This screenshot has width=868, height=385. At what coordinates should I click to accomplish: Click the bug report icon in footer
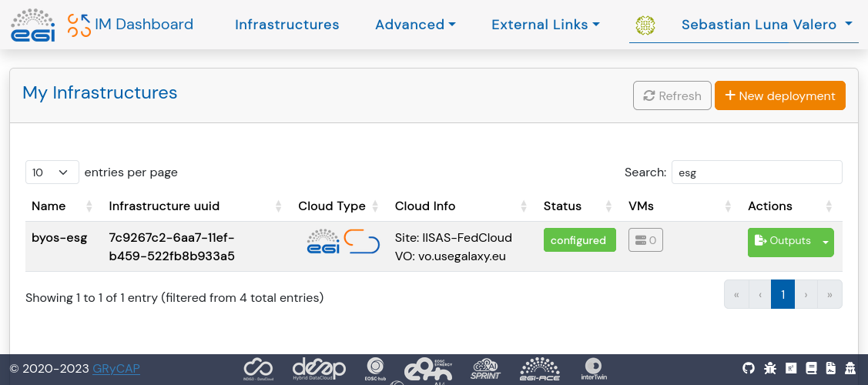(769, 369)
